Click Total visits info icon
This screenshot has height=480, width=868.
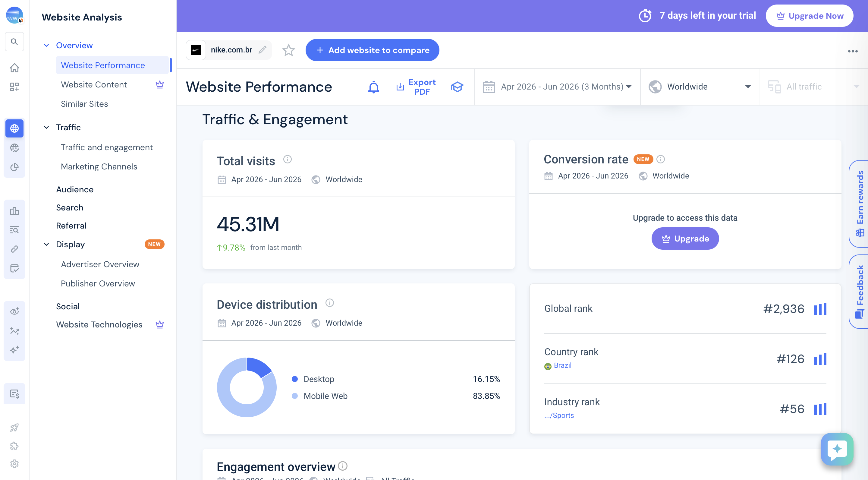(287, 159)
